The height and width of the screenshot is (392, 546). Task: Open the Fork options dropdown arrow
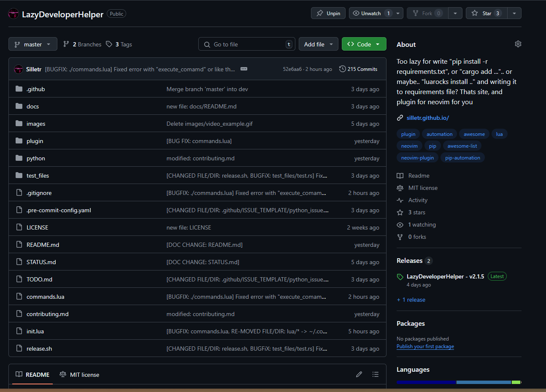(455, 13)
